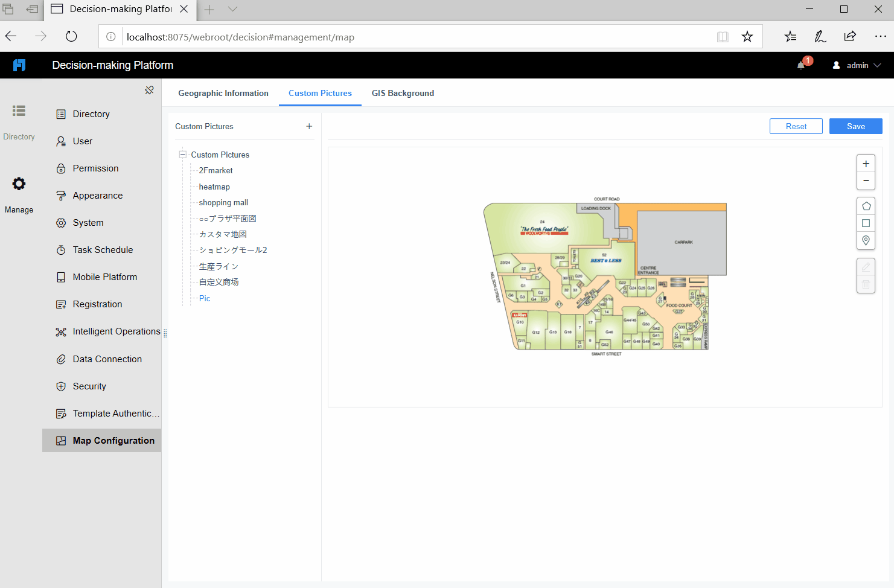
Task: Open browser settings and more menu
Action: point(881,36)
